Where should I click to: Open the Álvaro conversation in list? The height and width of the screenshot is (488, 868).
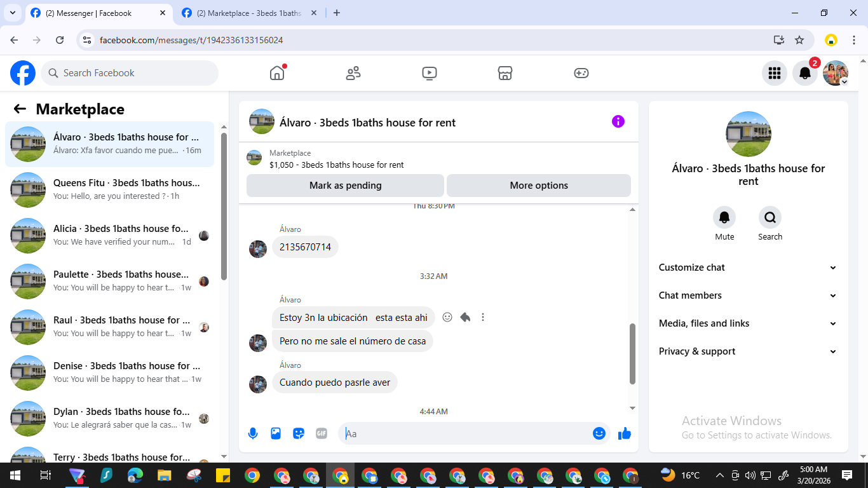(109, 144)
